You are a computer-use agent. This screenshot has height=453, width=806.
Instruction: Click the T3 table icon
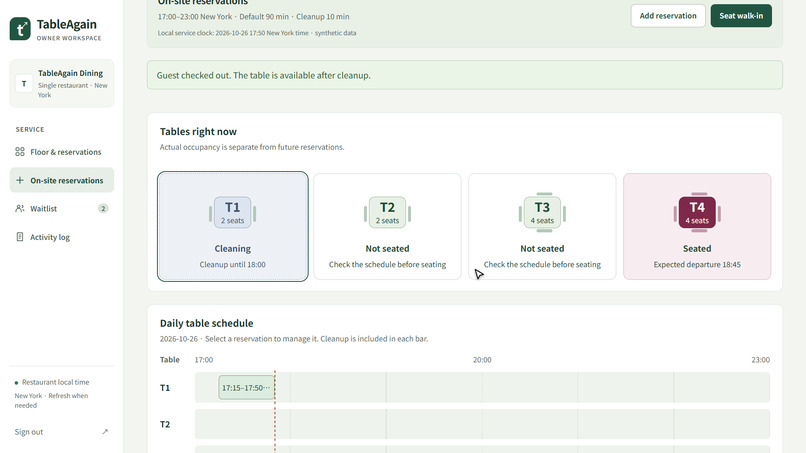(542, 212)
